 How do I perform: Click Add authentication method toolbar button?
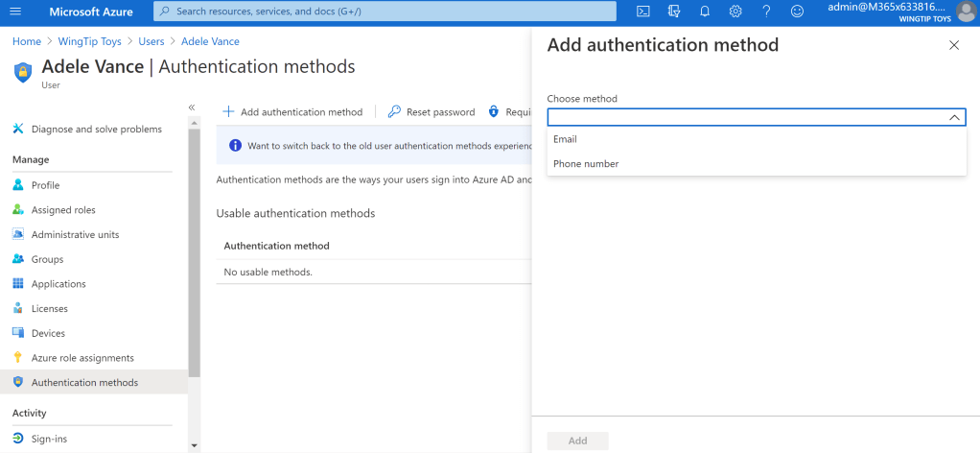(292, 112)
